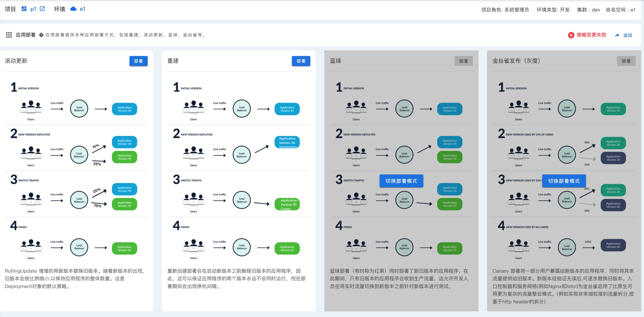Screen dimensions: 644x317
Task: Click 切换部署模式 on the 蓝绿 card
Action: 401,181
